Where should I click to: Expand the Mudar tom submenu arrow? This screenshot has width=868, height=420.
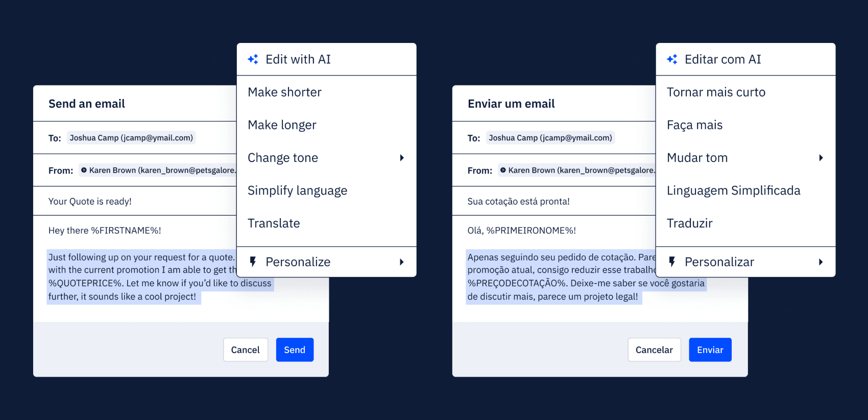[x=821, y=158]
